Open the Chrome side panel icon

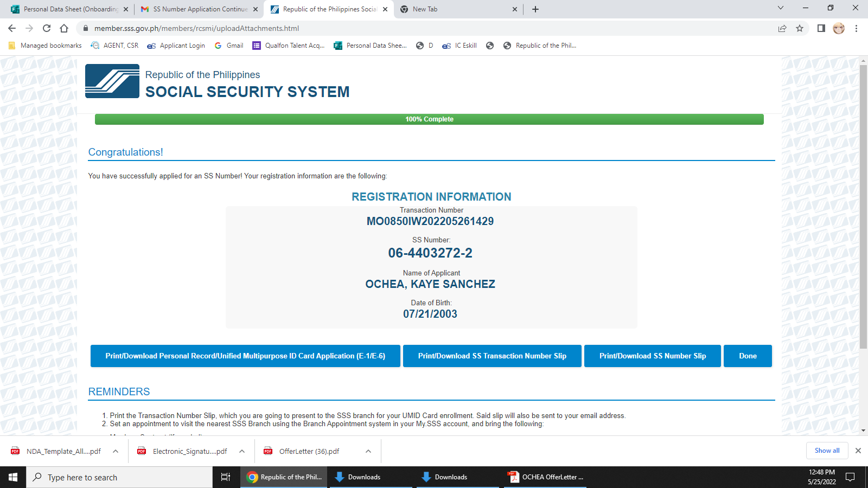coord(821,28)
